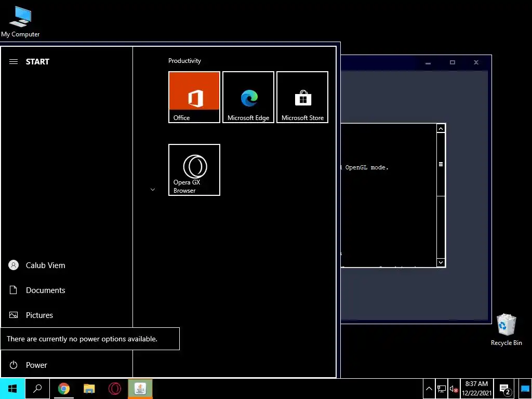The image size is (532, 399).
Task: Close the background Java window
Action: click(476, 62)
